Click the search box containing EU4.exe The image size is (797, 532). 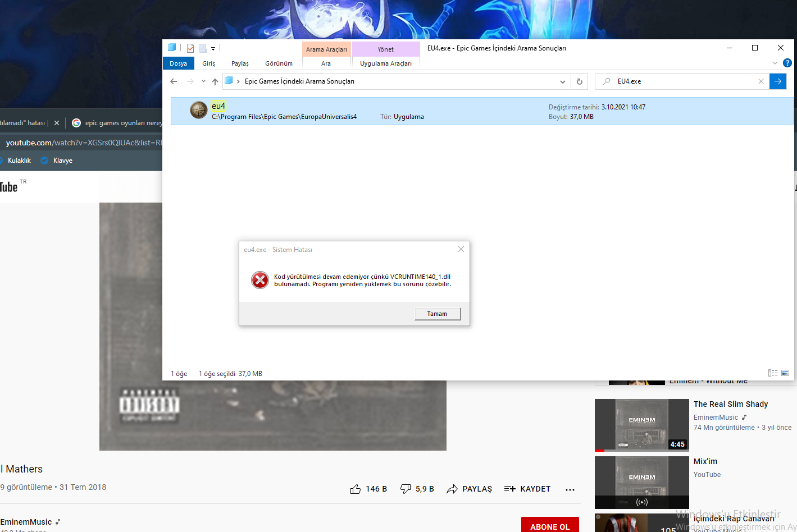pyautogui.click(x=682, y=81)
